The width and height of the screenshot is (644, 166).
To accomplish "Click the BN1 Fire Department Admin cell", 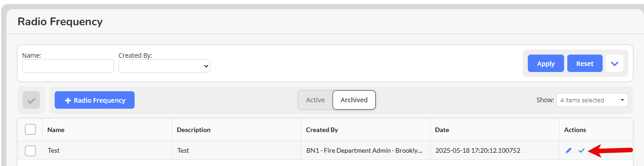I will [364, 150].
